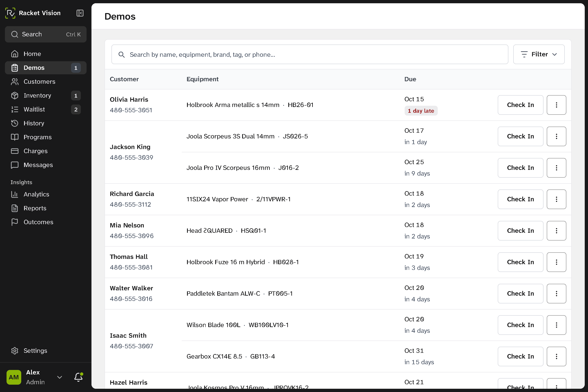
Task: Click the Waitlist badge showing 2
Action: [x=76, y=109]
